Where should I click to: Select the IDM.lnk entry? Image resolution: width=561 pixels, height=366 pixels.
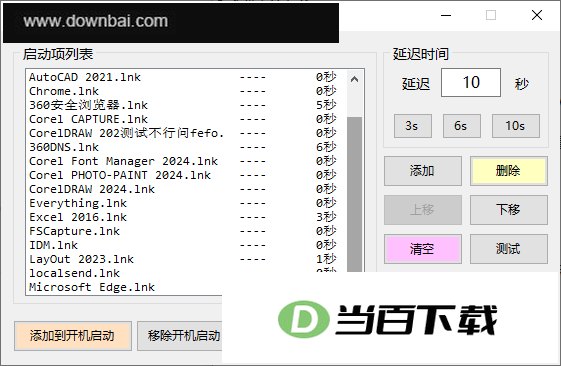click(186, 245)
